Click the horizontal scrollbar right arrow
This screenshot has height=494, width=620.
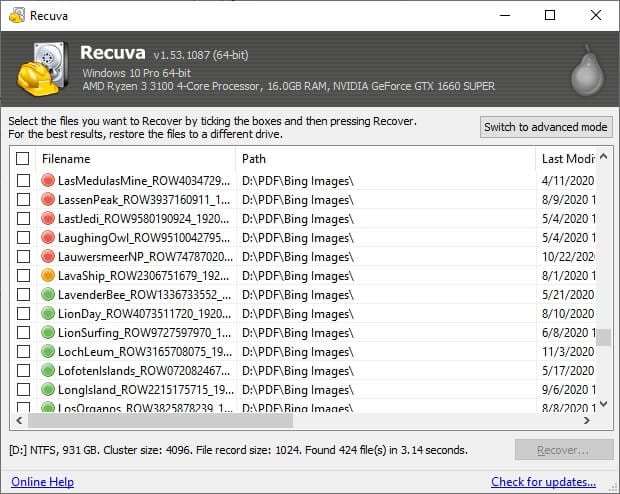click(587, 420)
